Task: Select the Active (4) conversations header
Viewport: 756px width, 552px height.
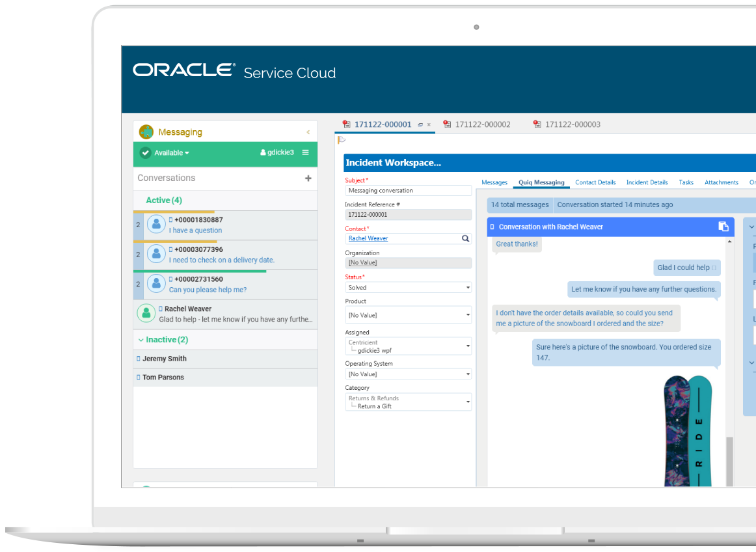Action: (x=164, y=200)
